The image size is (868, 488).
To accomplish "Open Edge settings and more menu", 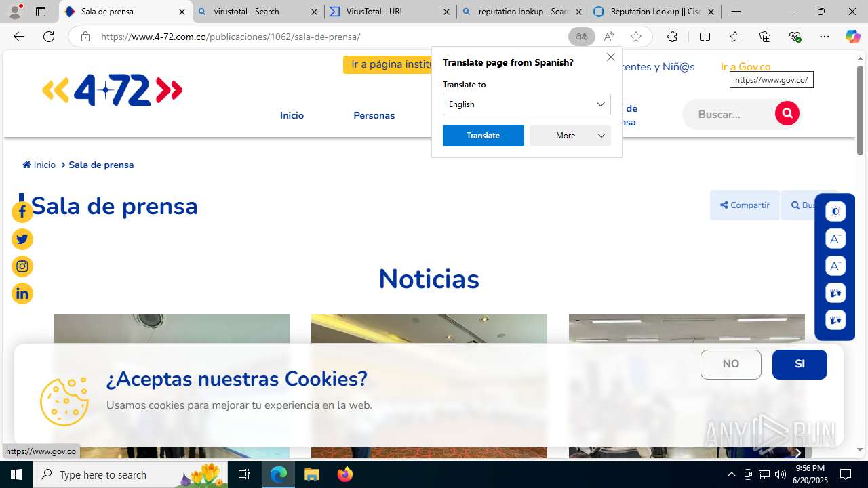I will (825, 37).
